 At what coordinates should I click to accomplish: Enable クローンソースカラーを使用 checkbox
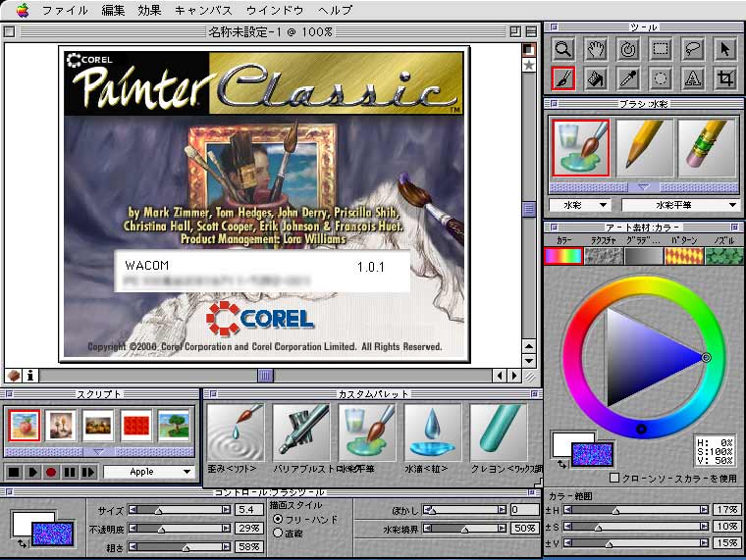point(614,478)
